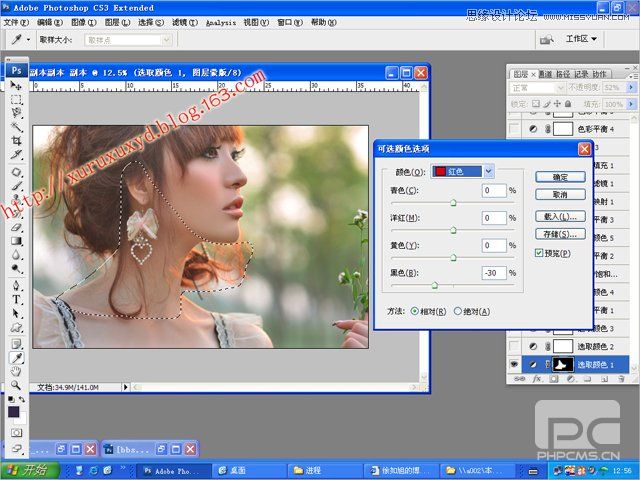The width and height of the screenshot is (640, 480).
Task: Open the status bar info arrow
Action: click(x=125, y=387)
